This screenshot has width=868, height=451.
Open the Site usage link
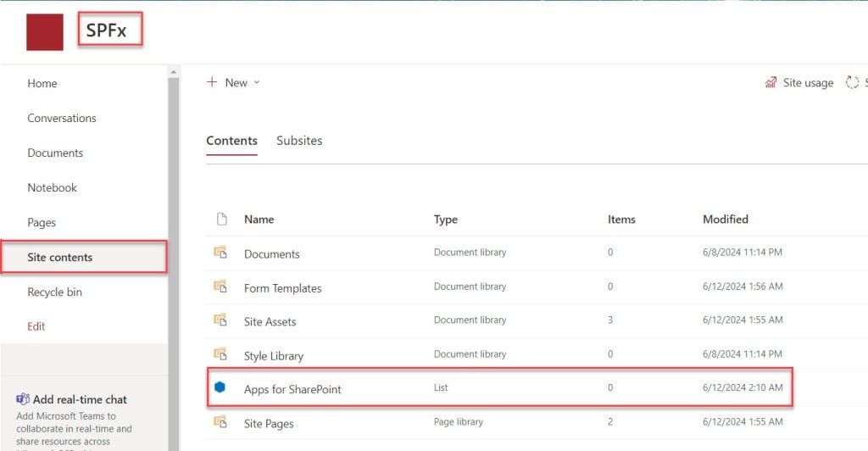click(808, 82)
